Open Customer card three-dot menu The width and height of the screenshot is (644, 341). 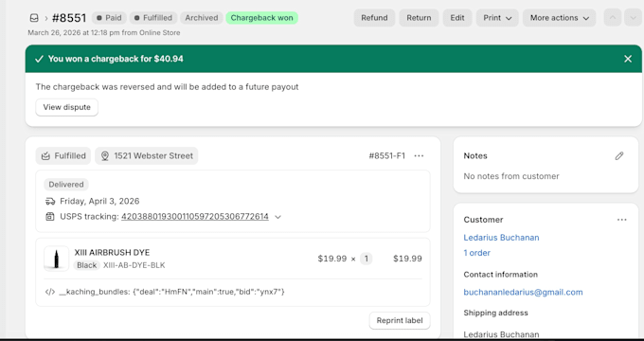622,220
